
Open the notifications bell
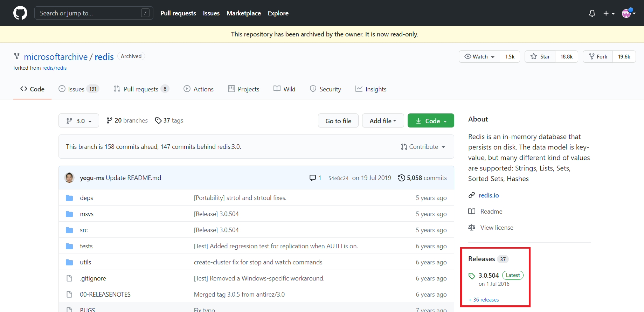(592, 13)
